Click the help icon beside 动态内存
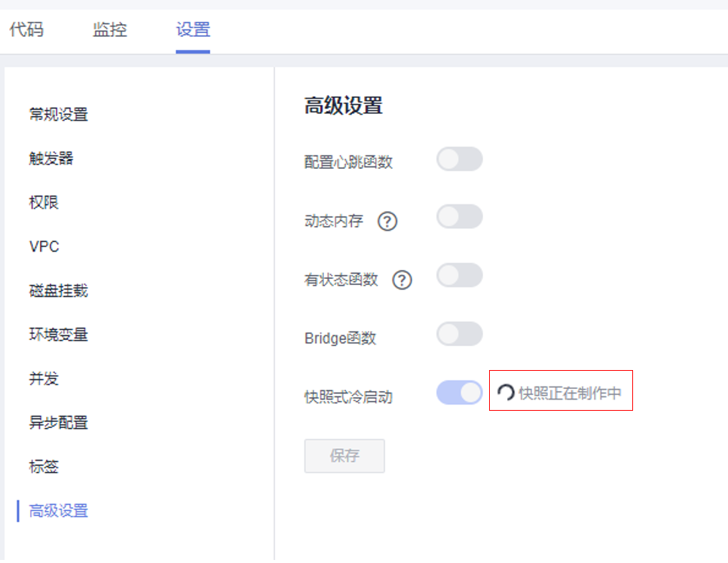728x563 pixels. click(x=387, y=222)
